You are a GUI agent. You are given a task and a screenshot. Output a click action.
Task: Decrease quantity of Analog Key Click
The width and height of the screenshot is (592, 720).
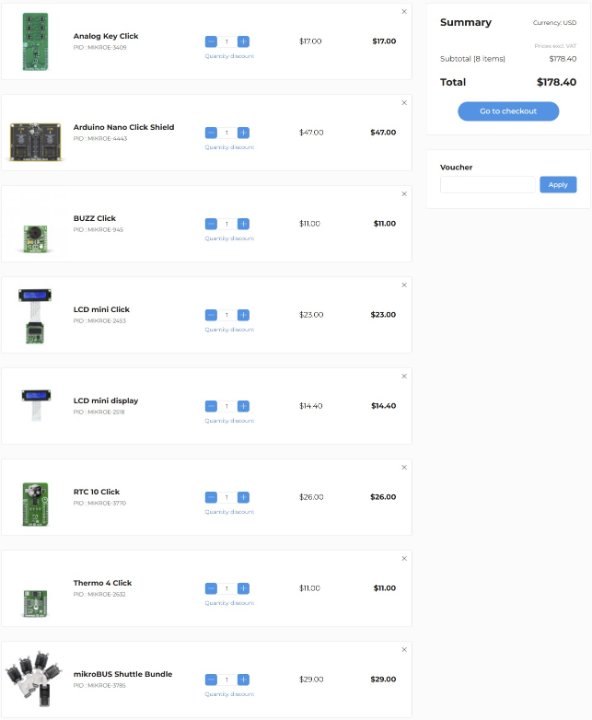click(211, 42)
